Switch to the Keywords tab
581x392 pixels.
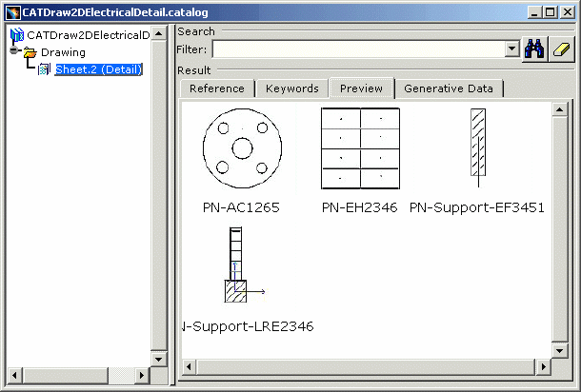[x=292, y=88]
